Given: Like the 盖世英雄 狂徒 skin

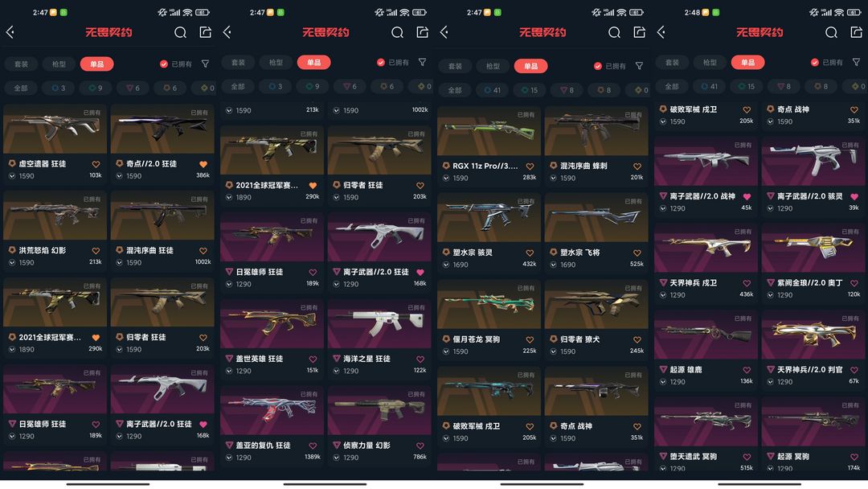Looking at the screenshot, I should click(313, 360).
